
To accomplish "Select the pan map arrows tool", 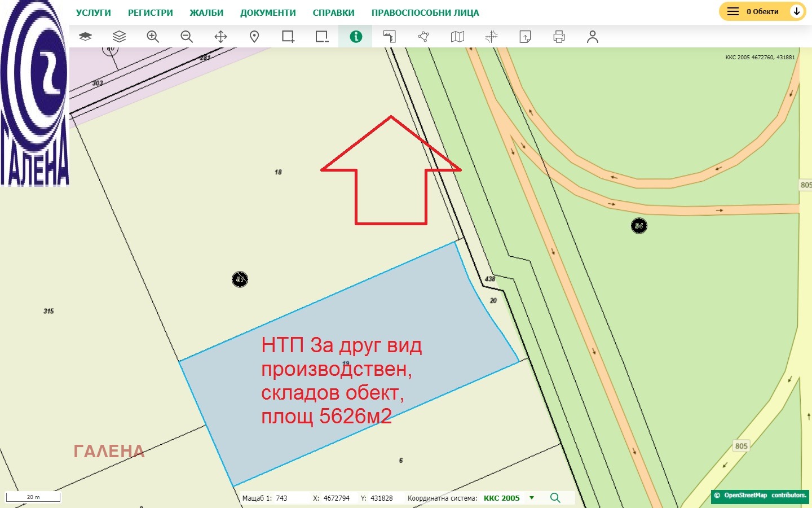I will click(x=220, y=37).
